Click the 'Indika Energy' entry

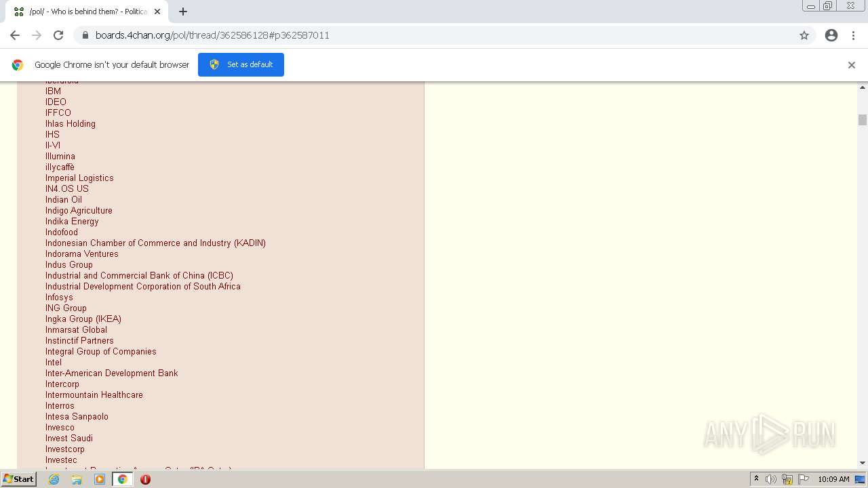click(x=72, y=221)
